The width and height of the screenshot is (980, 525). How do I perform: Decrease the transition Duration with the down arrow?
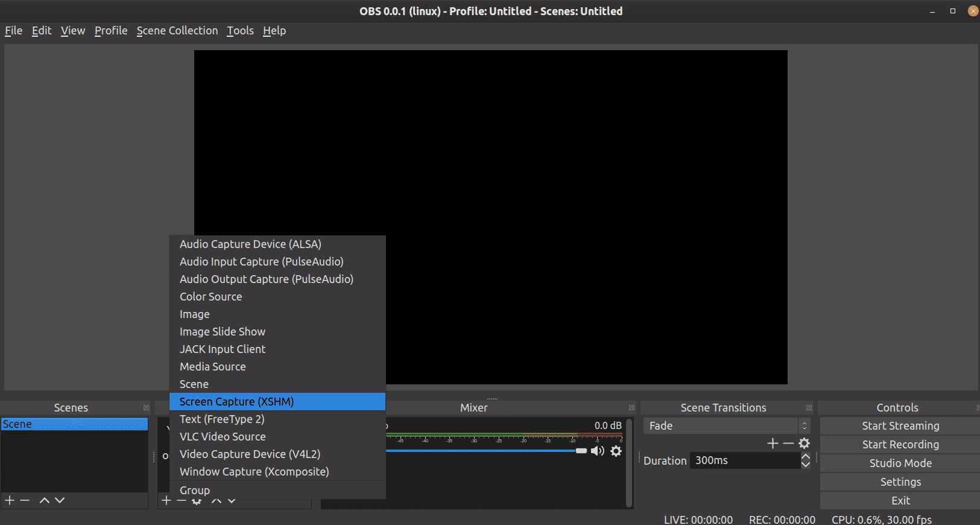click(806, 464)
